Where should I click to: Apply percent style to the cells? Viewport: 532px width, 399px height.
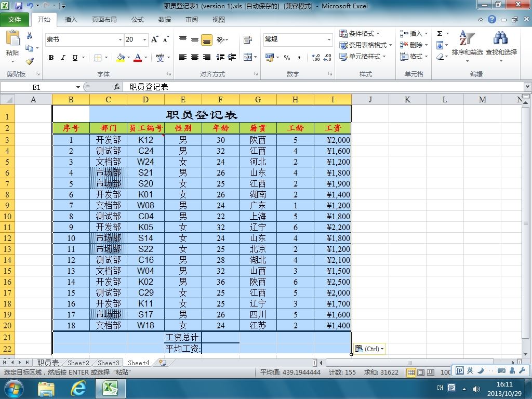tap(287, 58)
